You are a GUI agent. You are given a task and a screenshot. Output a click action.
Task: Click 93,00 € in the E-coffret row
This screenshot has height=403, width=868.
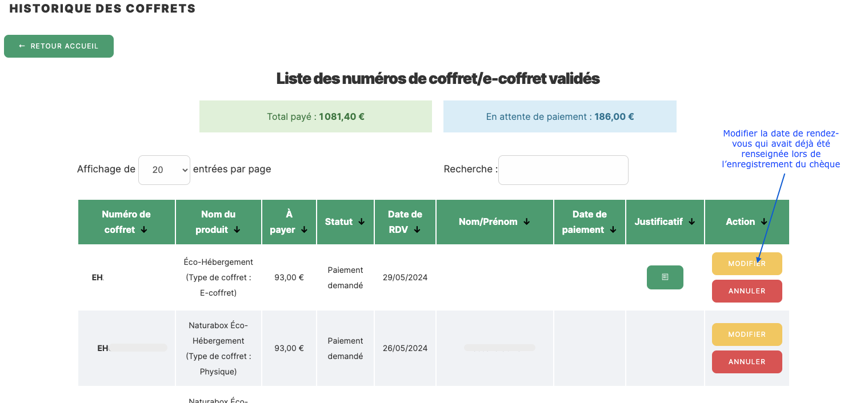coord(289,277)
